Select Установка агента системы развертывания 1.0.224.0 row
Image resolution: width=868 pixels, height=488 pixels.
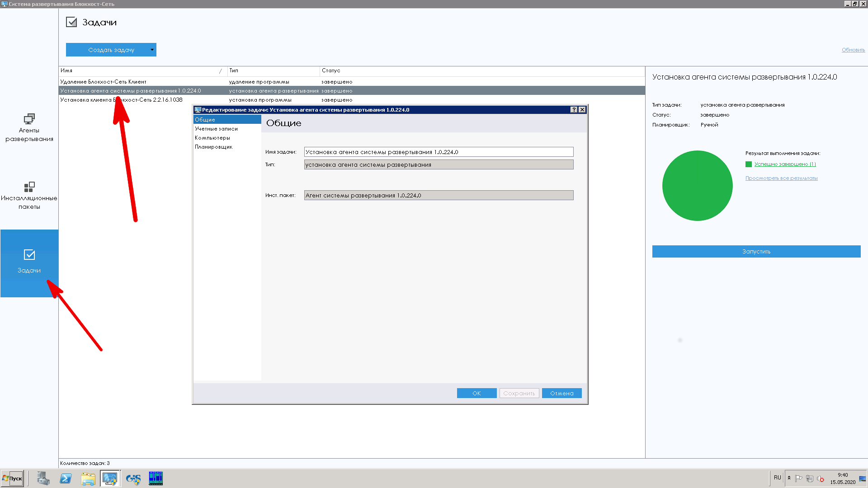(352, 91)
